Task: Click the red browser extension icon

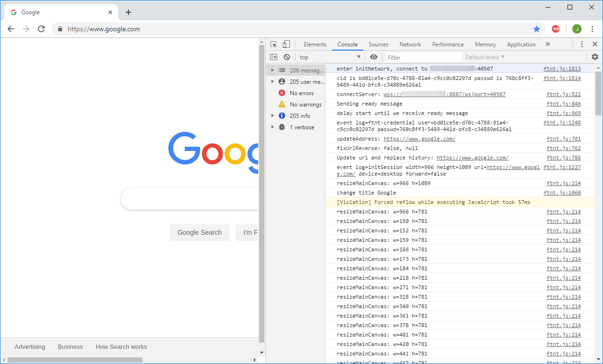Action: pos(556,29)
